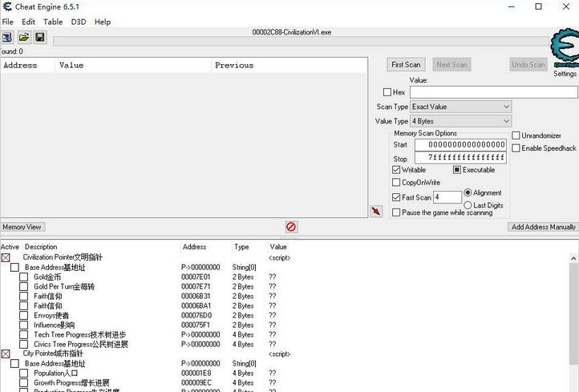Click the Next Scan button
This screenshot has height=392, width=579.
(x=451, y=65)
